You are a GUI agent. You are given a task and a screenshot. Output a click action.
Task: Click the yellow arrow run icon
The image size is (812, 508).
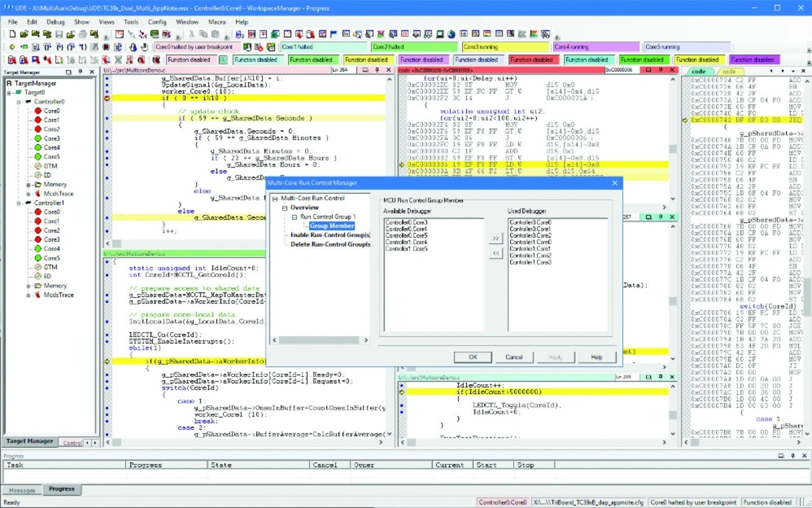click(x=12, y=47)
